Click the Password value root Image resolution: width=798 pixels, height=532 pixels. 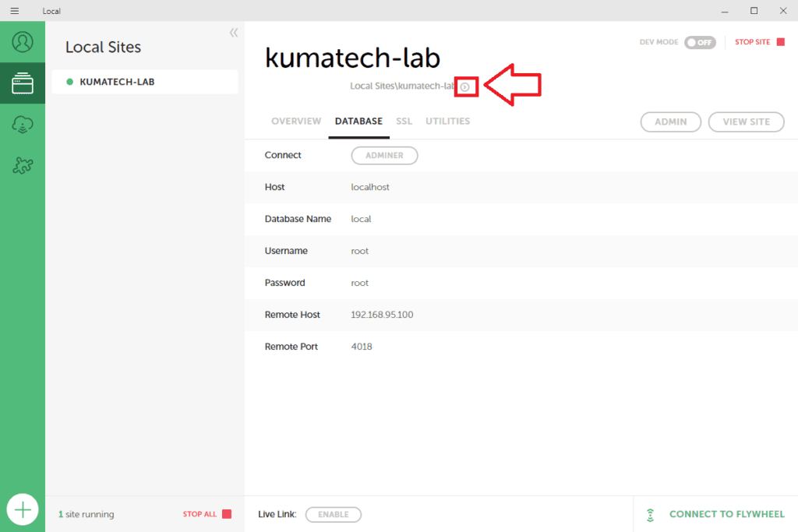click(360, 284)
